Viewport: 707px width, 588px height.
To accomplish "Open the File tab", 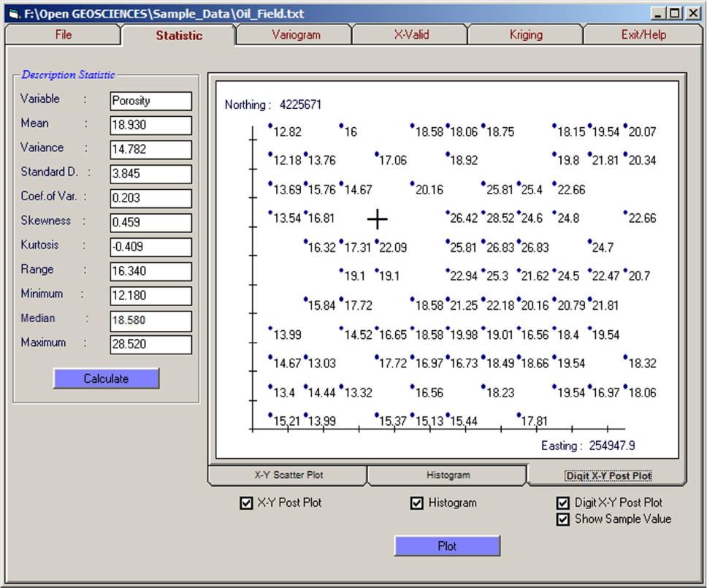I will [64, 35].
